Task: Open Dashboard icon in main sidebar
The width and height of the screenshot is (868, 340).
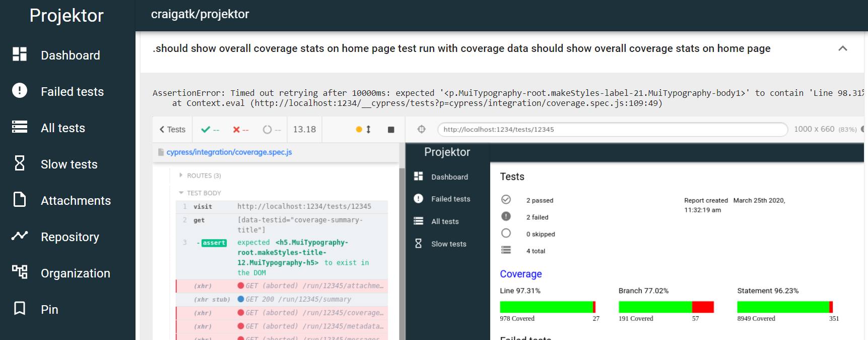Action: tap(20, 54)
